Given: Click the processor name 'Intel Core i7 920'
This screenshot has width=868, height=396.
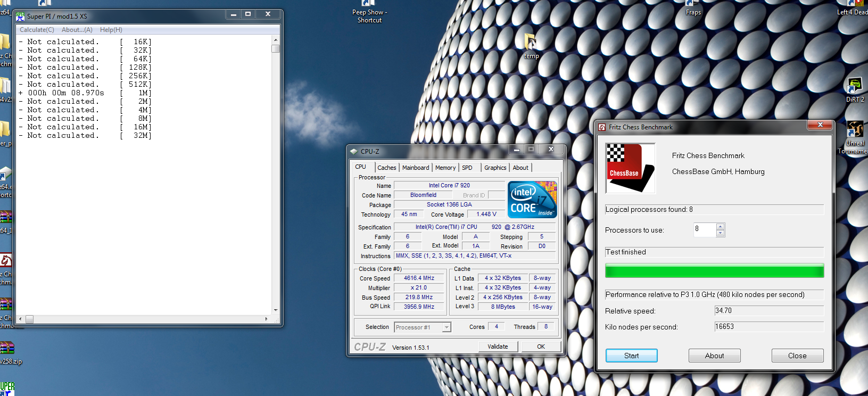Looking at the screenshot, I should (449, 186).
